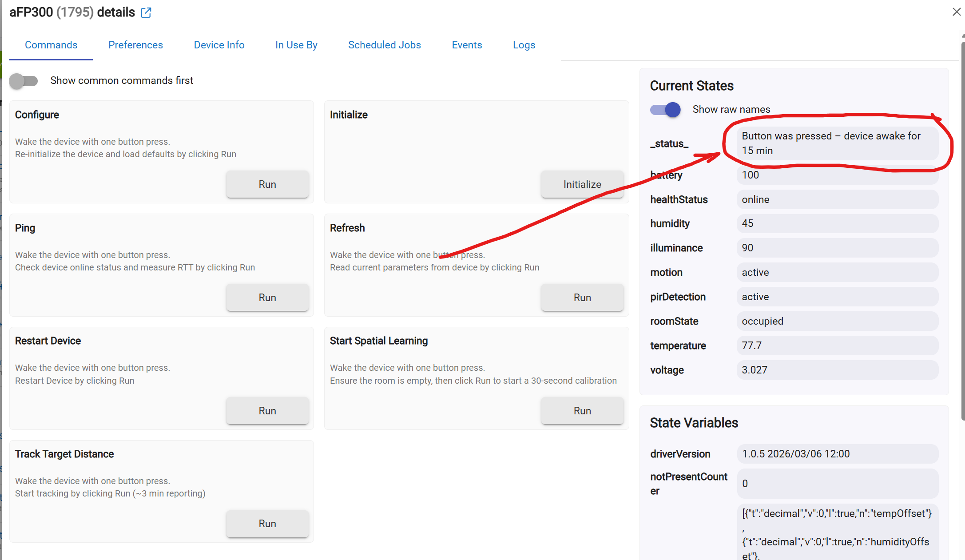Switch to the Preferences tab
The width and height of the screenshot is (965, 560).
pos(135,45)
